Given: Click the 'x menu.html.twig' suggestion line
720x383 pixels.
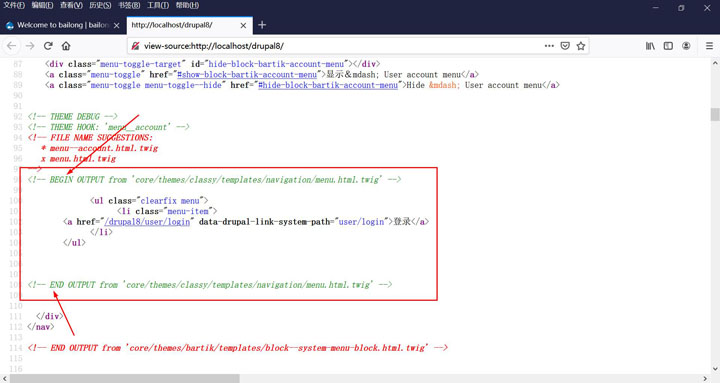Looking at the screenshot, I should (x=79, y=159).
